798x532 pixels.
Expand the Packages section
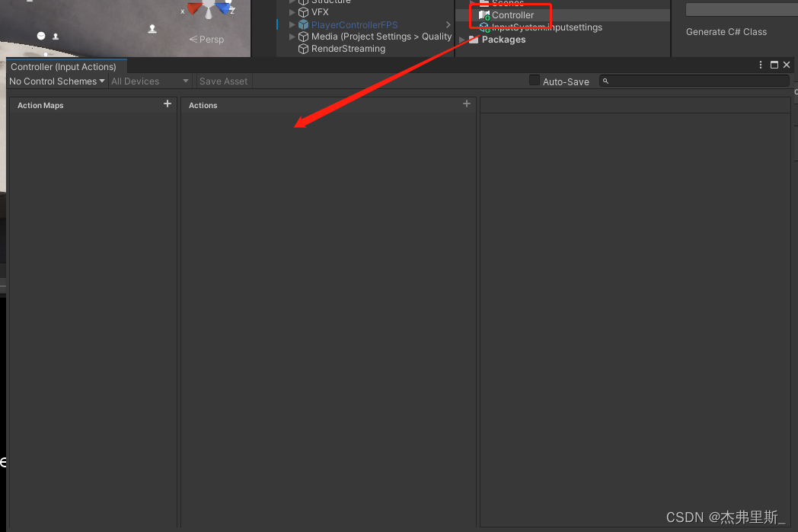click(x=461, y=40)
